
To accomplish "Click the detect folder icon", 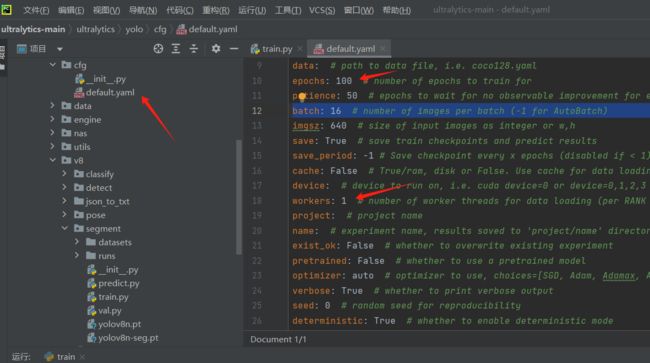I will click(79, 187).
